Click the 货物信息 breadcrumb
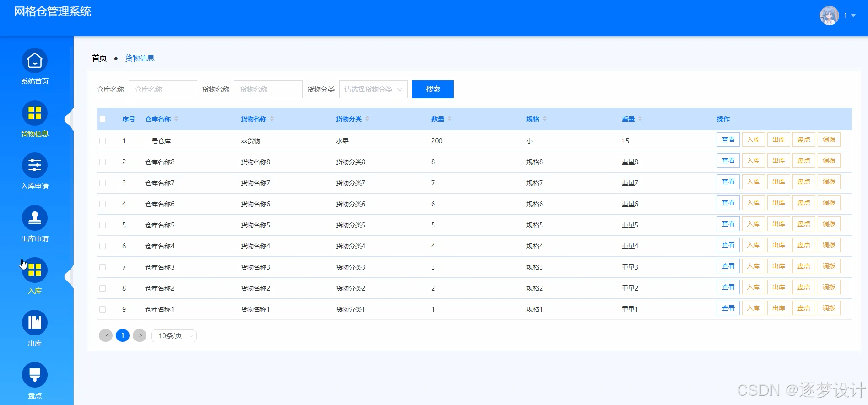Viewport: 868px width, 405px height. coord(140,58)
